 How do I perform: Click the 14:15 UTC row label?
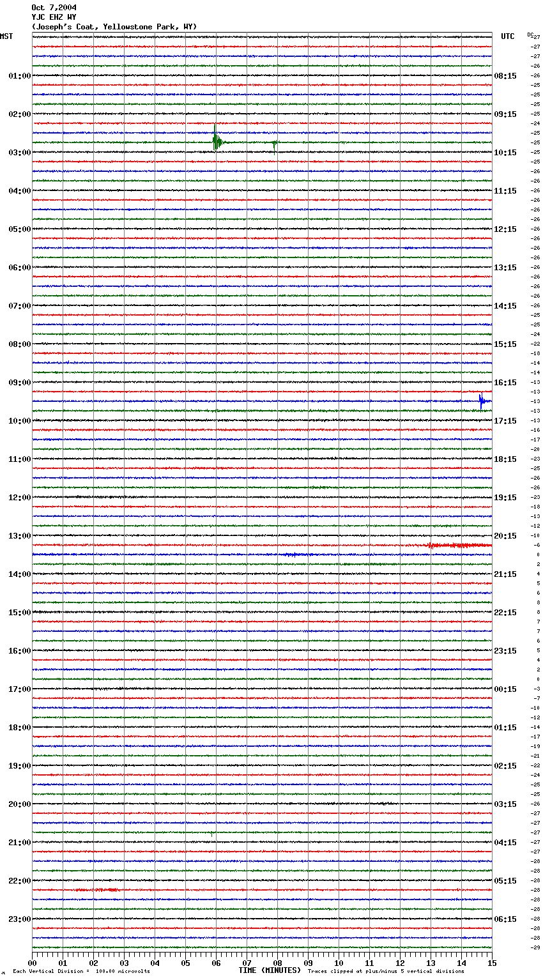505,306
